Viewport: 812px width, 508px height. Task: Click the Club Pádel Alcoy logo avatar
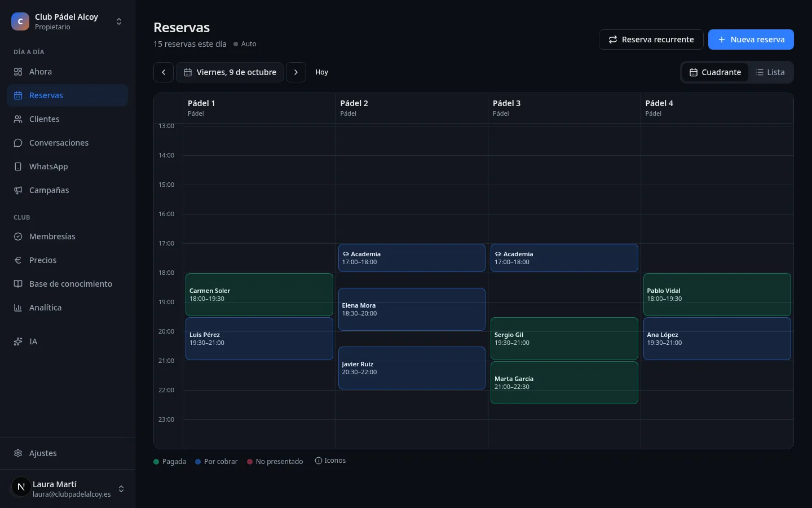pyautogui.click(x=20, y=21)
